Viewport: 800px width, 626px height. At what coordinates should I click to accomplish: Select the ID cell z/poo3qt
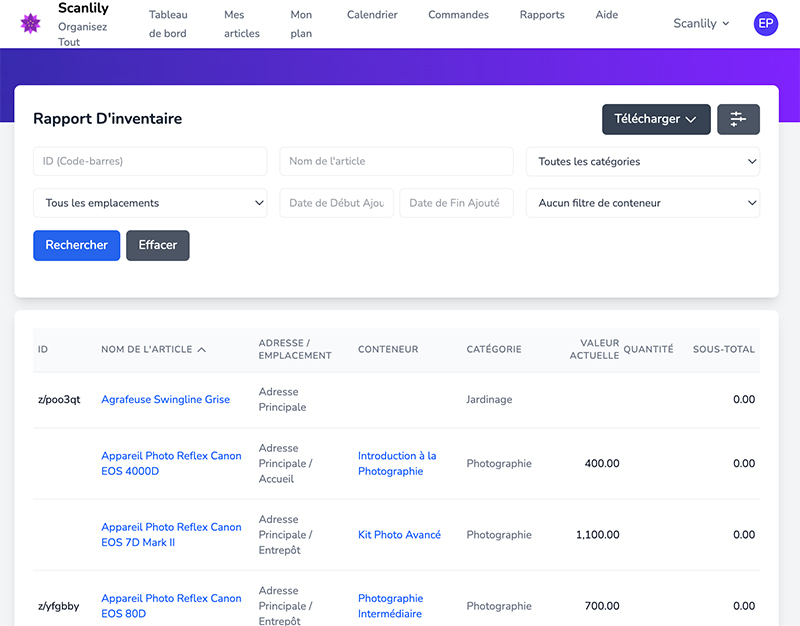pos(59,399)
